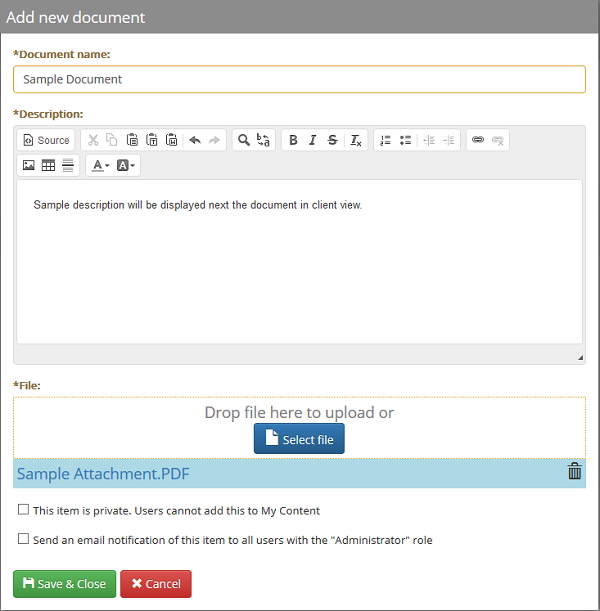This screenshot has height=611, width=600.
Task: Apply italic formatting
Action: (x=312, y=140)
